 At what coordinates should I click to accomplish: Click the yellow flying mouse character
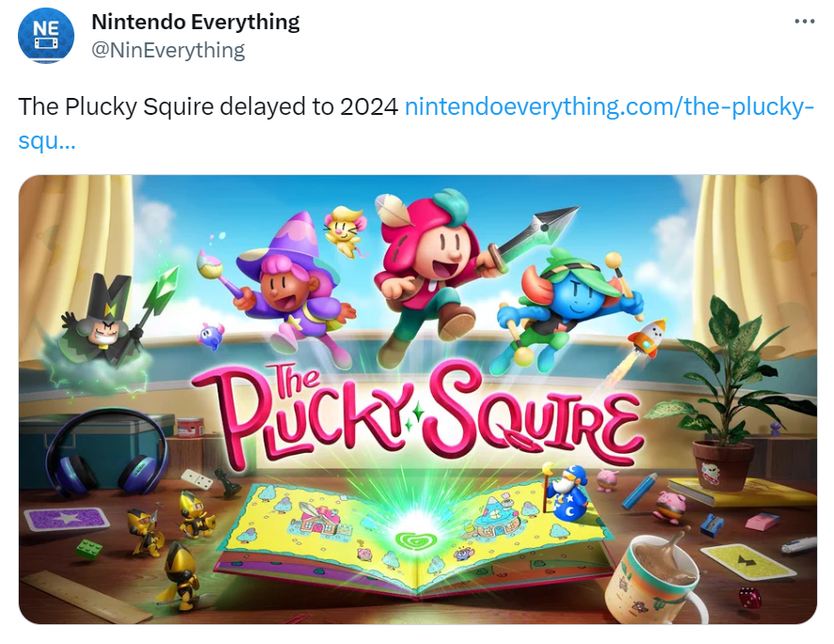tap(345, 231)
